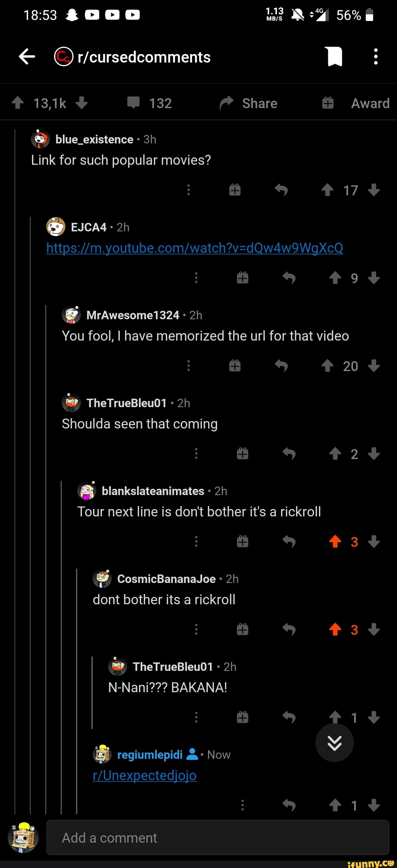Screen dimensions: 397x868
Task: Open the r/cursedcomments subreddit title
Action: point(144,57)
